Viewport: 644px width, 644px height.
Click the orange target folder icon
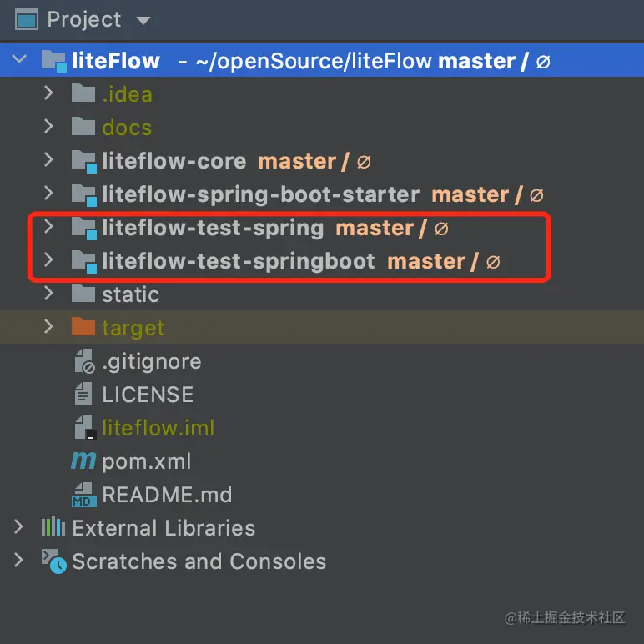pyautogui.click(x=83, y=326)
